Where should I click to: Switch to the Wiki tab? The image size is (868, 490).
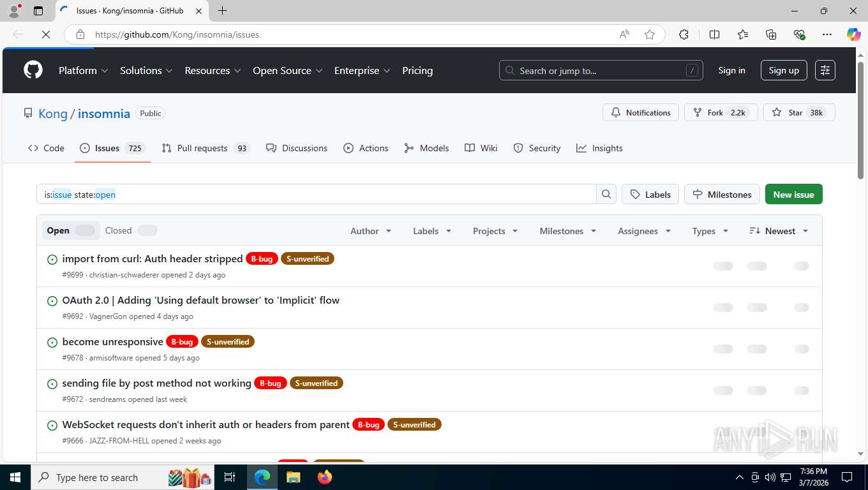pos(481,148)
